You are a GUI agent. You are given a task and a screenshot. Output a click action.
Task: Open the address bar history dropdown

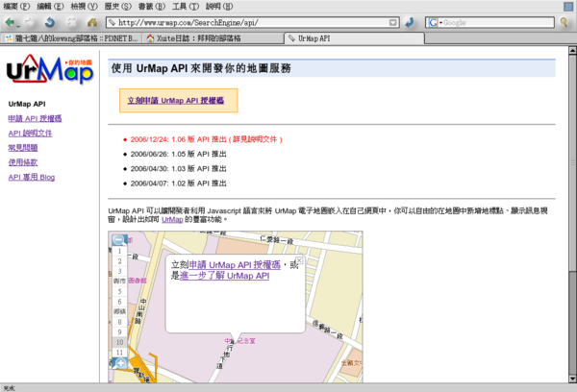click(393, 23)
